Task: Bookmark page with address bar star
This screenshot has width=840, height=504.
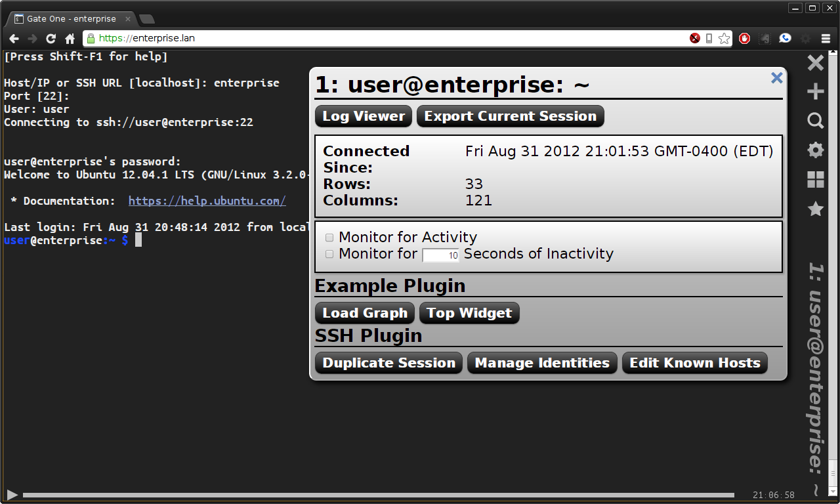Action: 724,39
